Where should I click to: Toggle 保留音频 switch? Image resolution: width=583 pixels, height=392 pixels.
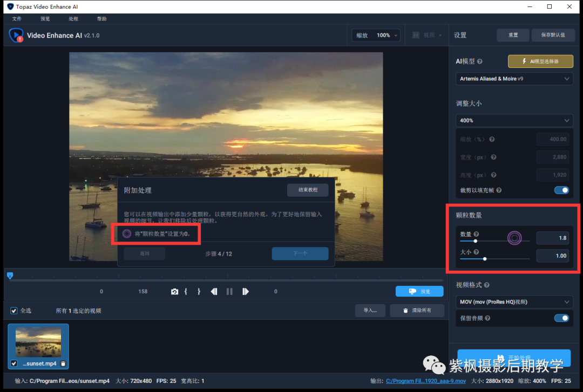(x=561, y=318)
